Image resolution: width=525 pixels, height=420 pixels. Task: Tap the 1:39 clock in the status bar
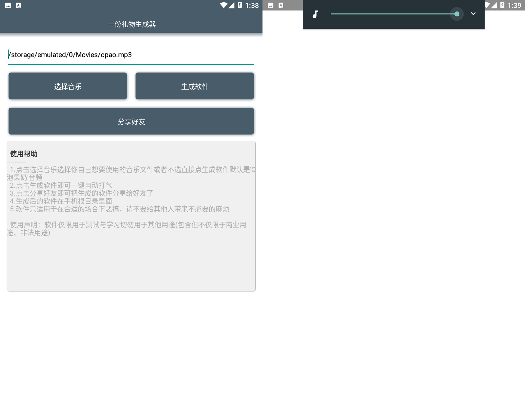pyautogui.click(x=514, y=5)
